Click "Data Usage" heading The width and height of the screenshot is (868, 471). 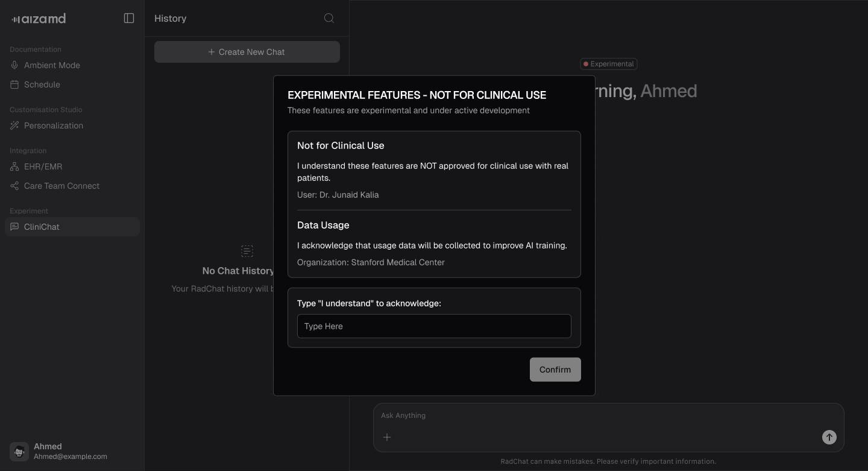pos(323,225)
